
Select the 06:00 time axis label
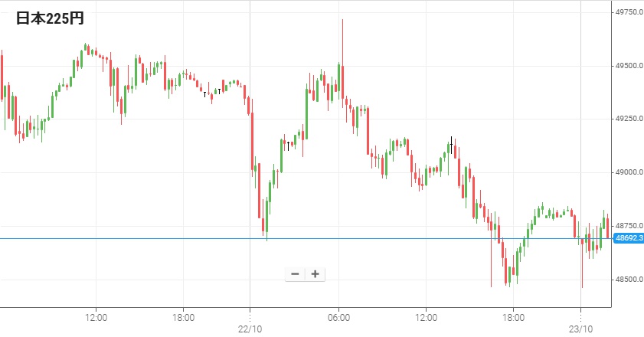[338, 317]
